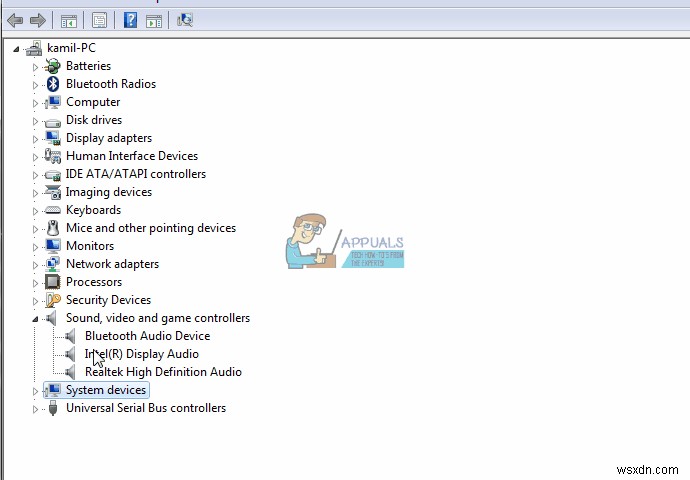Collapse Sound, video and game controllers
690x480 pixels.
coord(35,319)
